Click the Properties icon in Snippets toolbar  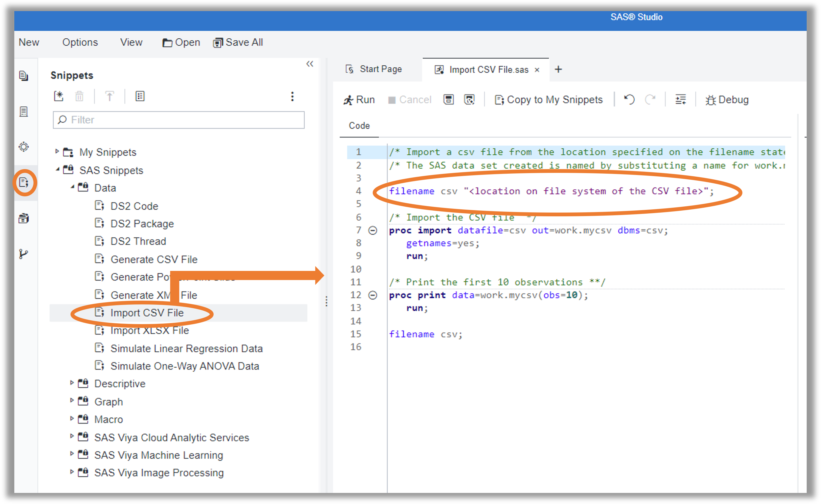click(x=140, y=96)
